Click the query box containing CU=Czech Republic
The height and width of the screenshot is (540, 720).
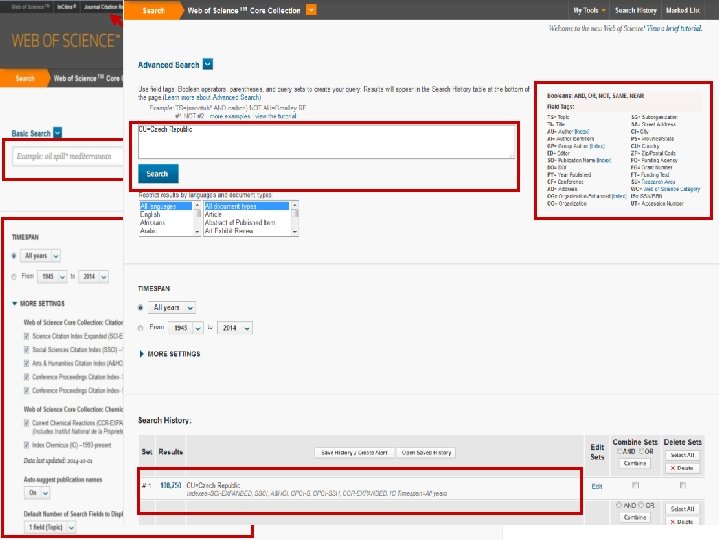(x=326, y=141)
